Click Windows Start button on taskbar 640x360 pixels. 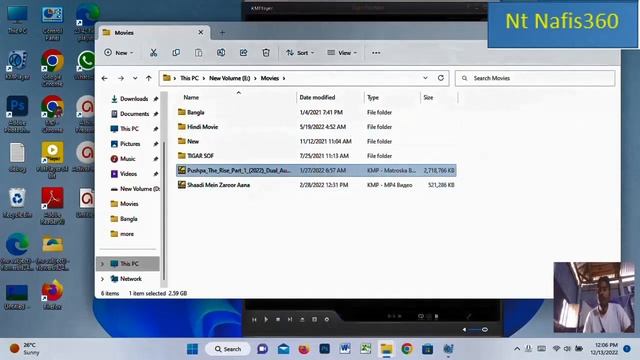point(192,349)
